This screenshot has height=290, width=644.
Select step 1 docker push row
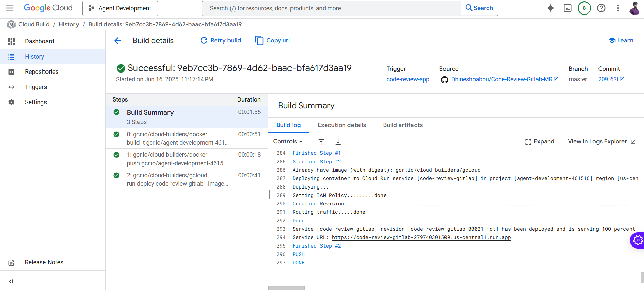(x=187, y=159)
